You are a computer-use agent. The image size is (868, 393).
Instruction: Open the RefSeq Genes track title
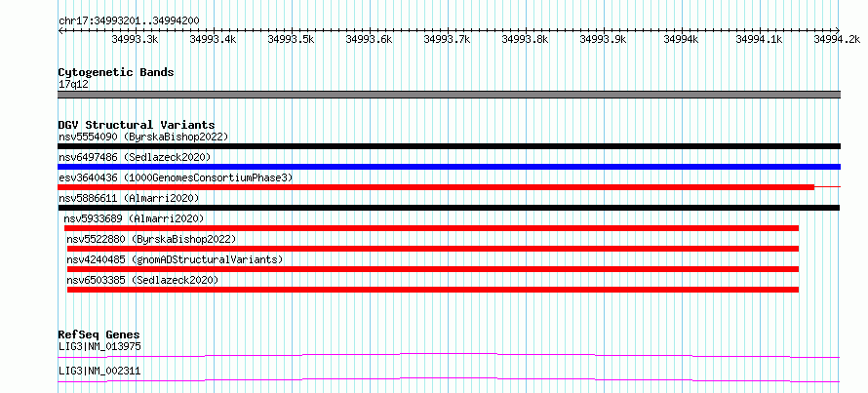pyautogui.click(x=99, y=334)
